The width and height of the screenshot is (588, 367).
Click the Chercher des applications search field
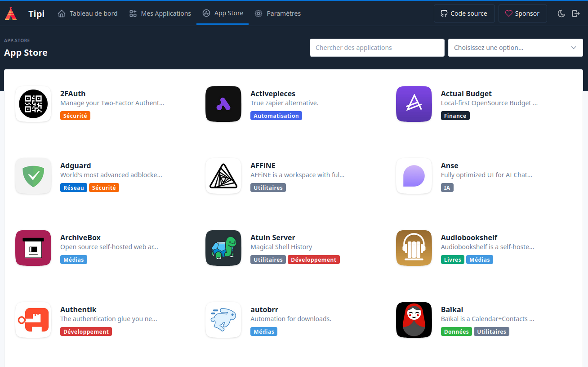coord(377,48)
